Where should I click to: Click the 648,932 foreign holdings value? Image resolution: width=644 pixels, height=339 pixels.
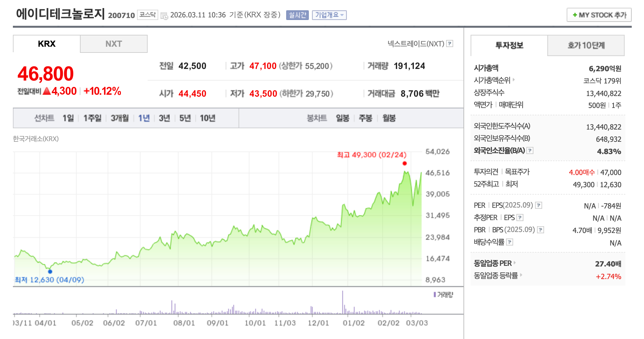point(609,139)
